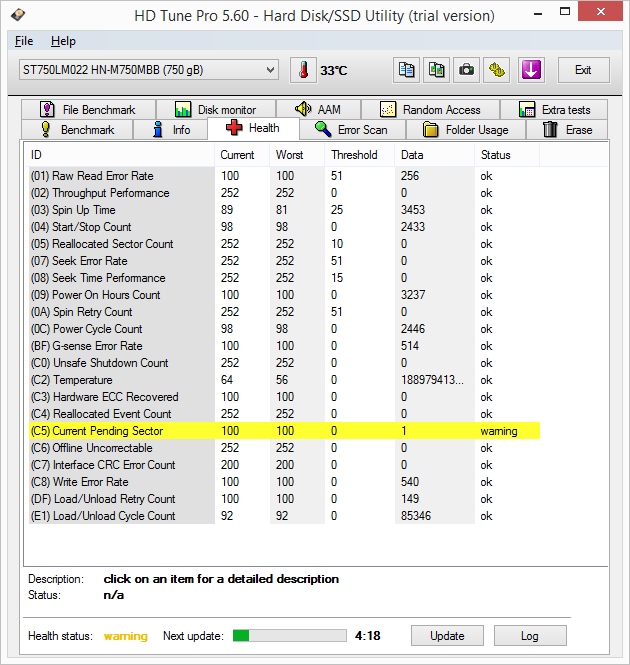The height and width of the screenshot is (665, 630).
Task: Click the Data column header
Action: pos(435,155)
